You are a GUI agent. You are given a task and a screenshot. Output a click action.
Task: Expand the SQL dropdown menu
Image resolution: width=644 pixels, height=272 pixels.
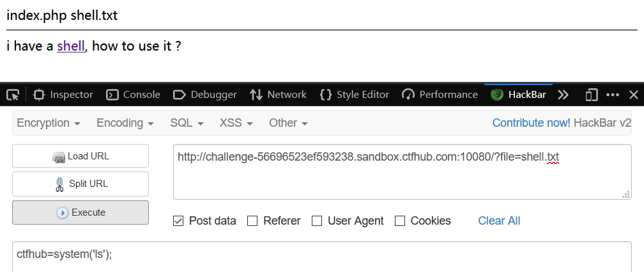click(187, 123)
